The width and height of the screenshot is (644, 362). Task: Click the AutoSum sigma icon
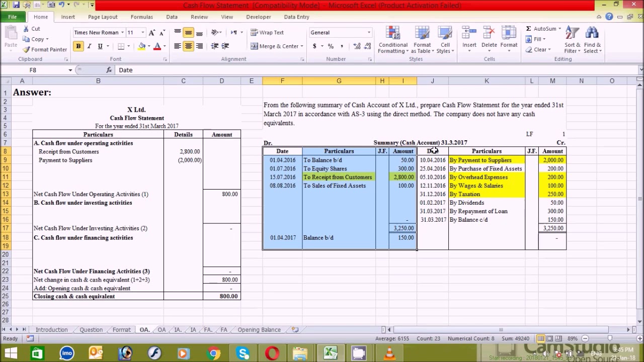tap(528, 29)
